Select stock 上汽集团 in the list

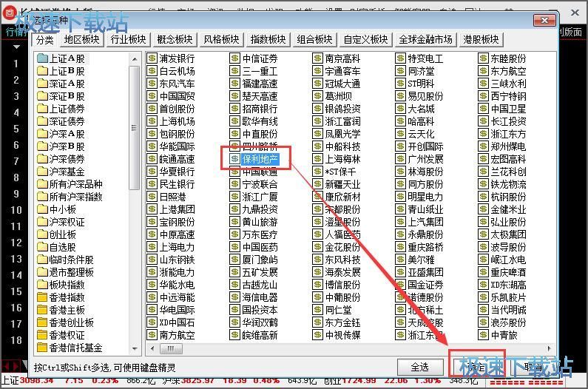pyautogui.click(x=419, y=222)
